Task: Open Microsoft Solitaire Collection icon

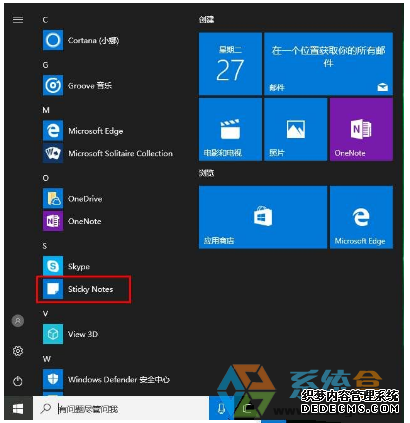Action: (53, 153)
